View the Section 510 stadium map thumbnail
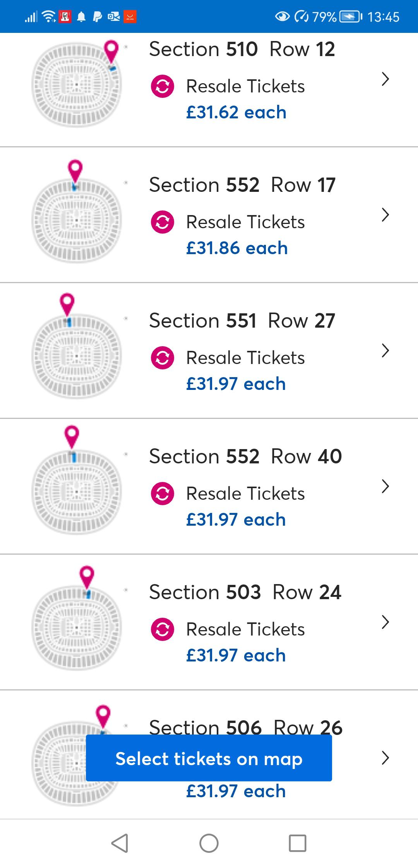Image resolution: width=418 pixels, height=868 pixels. point(76,84)
